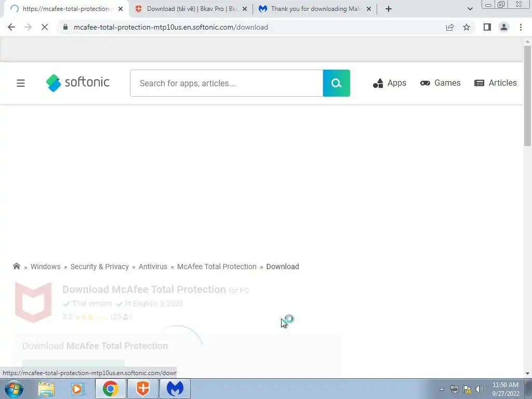
Task: Click the taskbar clock showing 11:50 AM
Action: (x=506, y=389)
